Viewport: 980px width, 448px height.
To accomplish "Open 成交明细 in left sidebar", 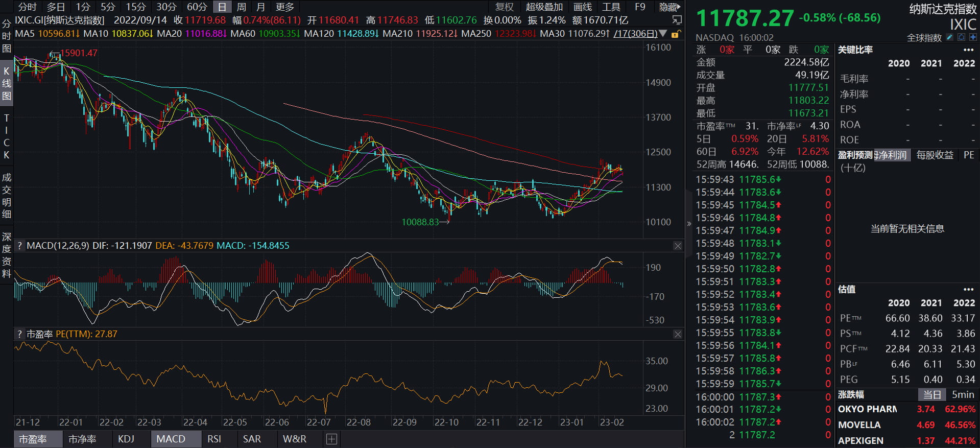I will pyautogui.click(x=7, y=196).
